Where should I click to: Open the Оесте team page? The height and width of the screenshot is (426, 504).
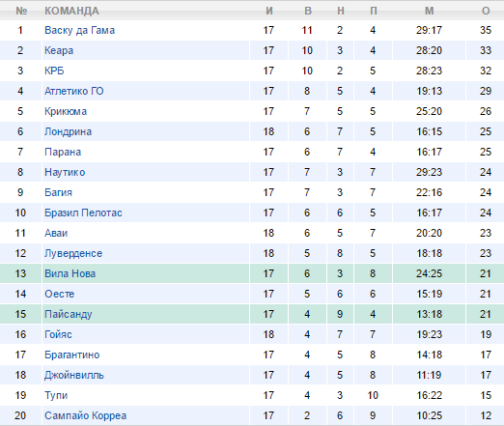(x=60, y=294)
